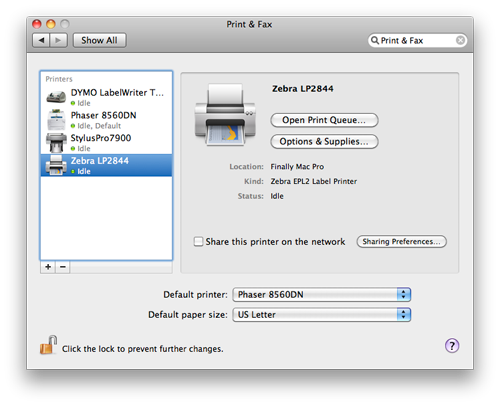The width and height of the screenshot is (500, 406).
Task: Click Show All button
Action: coord(99,40)
